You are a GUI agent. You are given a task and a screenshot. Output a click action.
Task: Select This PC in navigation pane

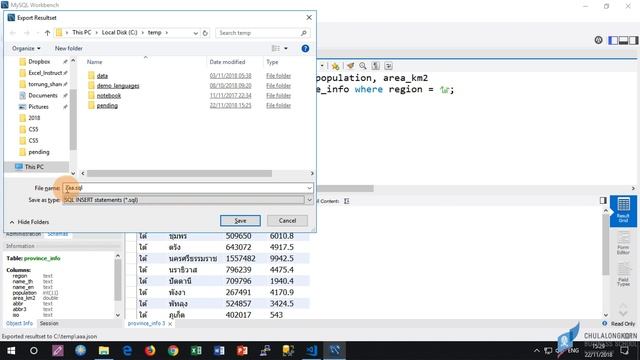(34, 167)
